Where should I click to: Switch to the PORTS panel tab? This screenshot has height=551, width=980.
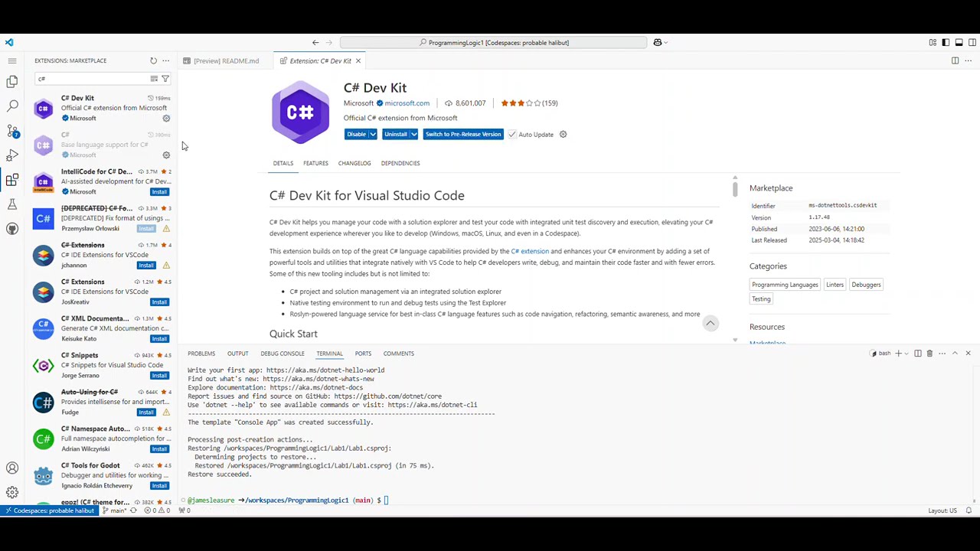point(363,354)
